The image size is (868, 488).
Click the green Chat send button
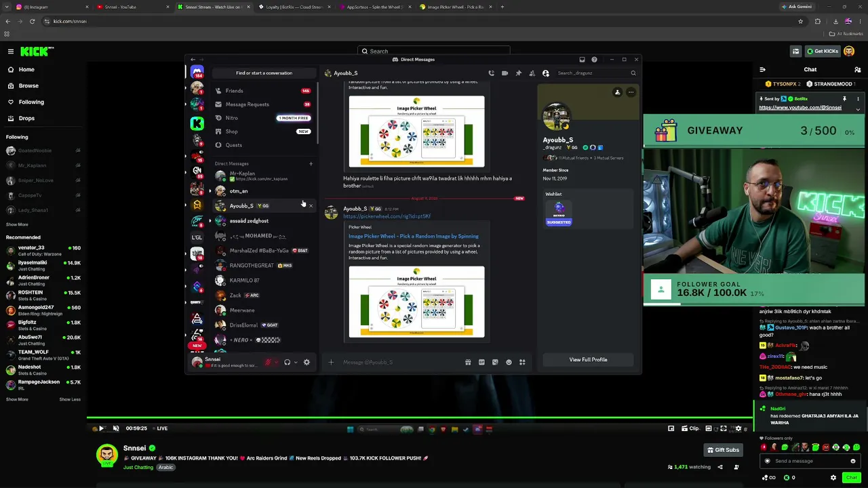coord(852,478)
